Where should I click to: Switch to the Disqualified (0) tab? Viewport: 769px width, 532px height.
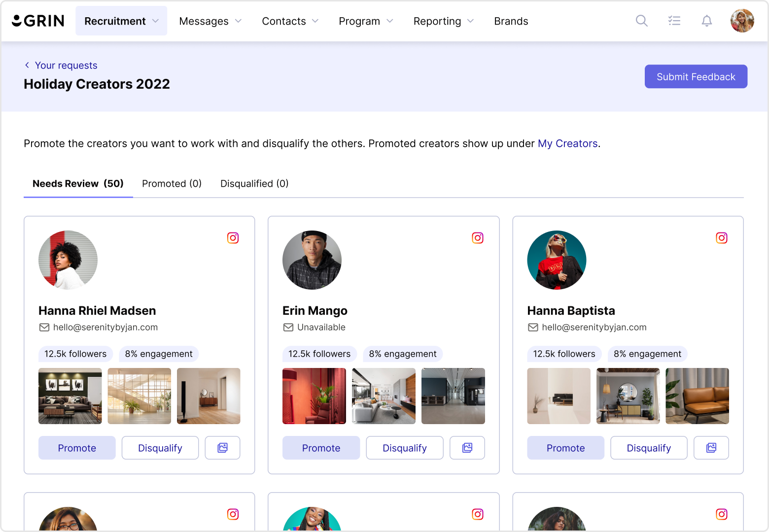pos(254,184)
